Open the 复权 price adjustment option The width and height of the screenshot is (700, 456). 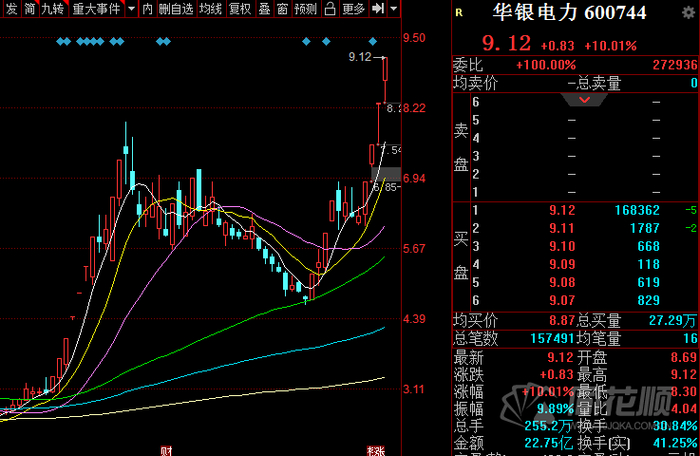coord(240,8)
